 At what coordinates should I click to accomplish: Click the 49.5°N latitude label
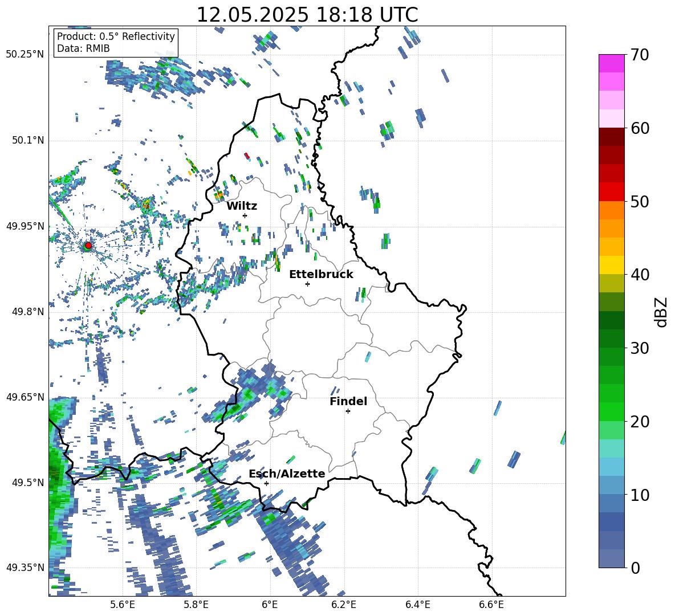[x=27, y=482]
